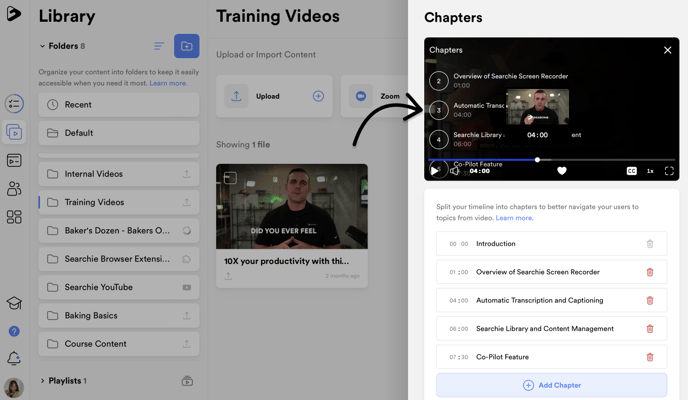The height and width of the screenshot is (400, 688).
Task: Open the Default folder
Action: (x=119, y=133)
